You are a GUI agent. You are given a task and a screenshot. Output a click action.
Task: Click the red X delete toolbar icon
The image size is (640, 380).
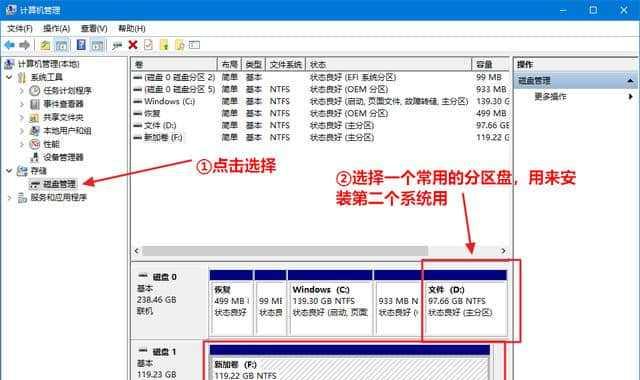(133, 45)
